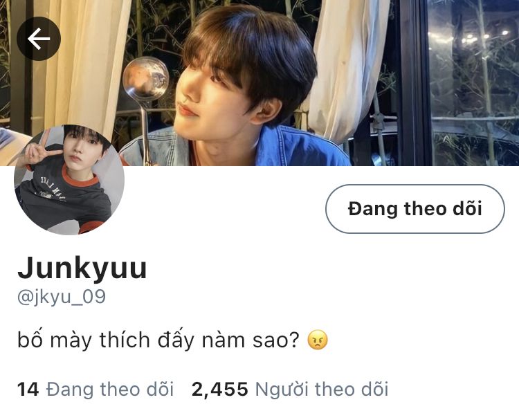Click the gray "Đang theo dõi" label beside 14
This screenshot has height=420, width=519.
coord(110,389)
